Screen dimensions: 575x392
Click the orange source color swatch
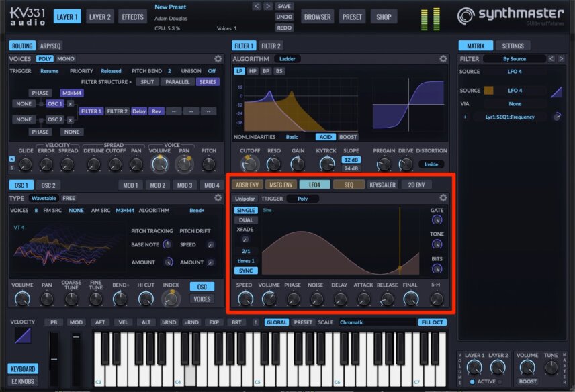(x=488, y=91)
